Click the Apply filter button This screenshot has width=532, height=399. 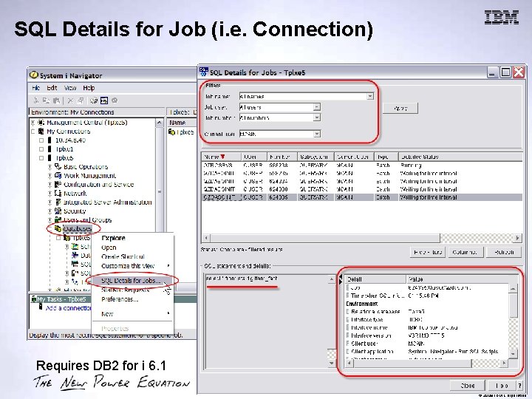pos(400,108)
